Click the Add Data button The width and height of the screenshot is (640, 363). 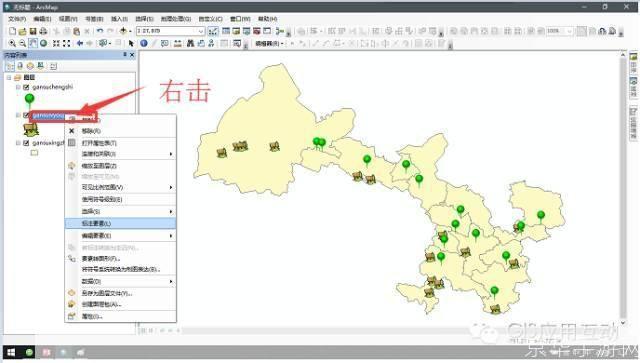click(123, 31)
